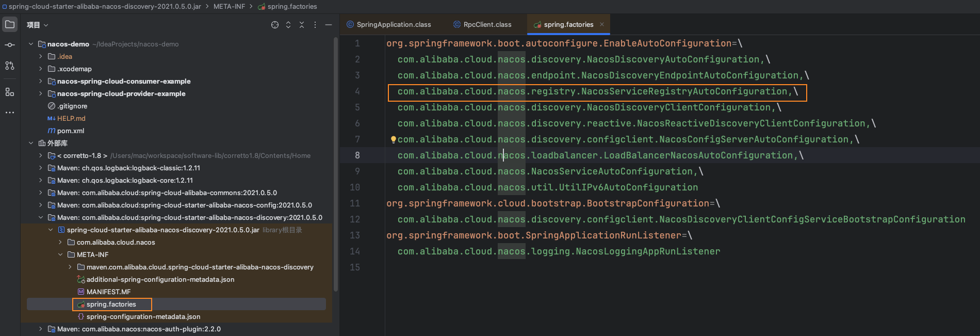Click NacosServiceAutoConfiguration on line 9
Image resolution: width=980 pixels, height=336 pixels.
612,171
